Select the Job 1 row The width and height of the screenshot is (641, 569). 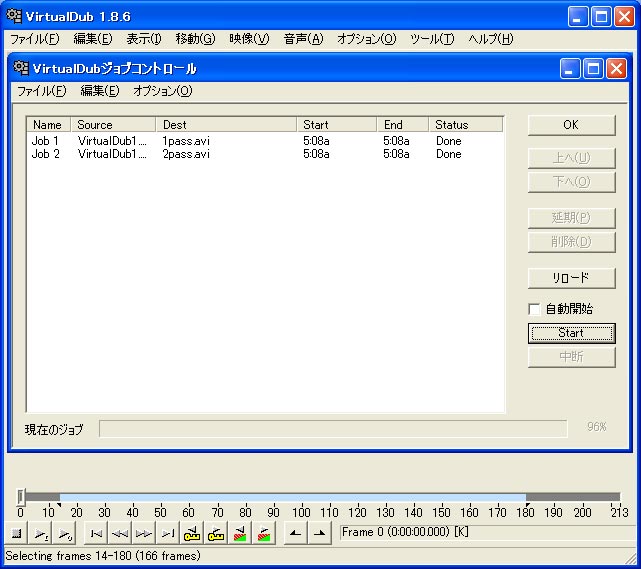265,141
